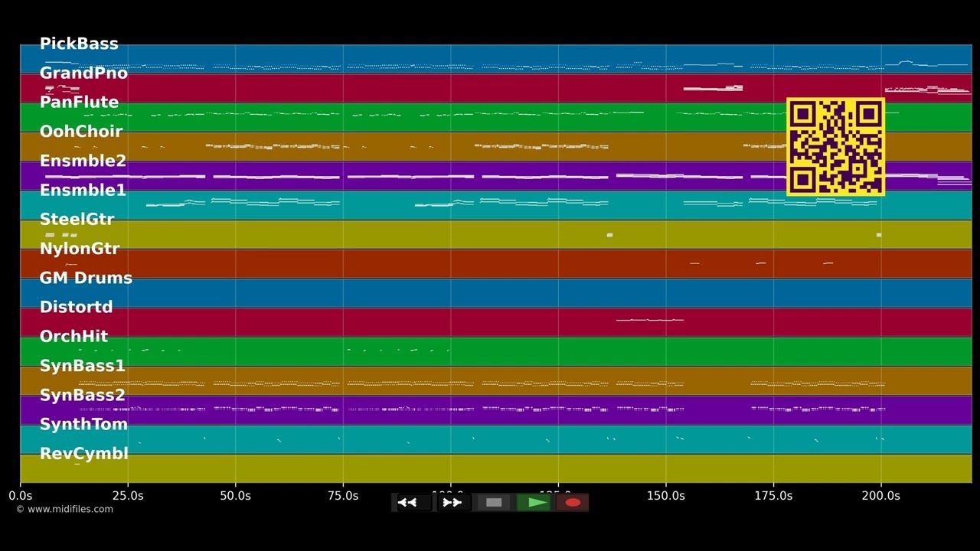Select the Distortd track label
The width and height of the screenshot is (980, 551).
click(x=76, y=307)
